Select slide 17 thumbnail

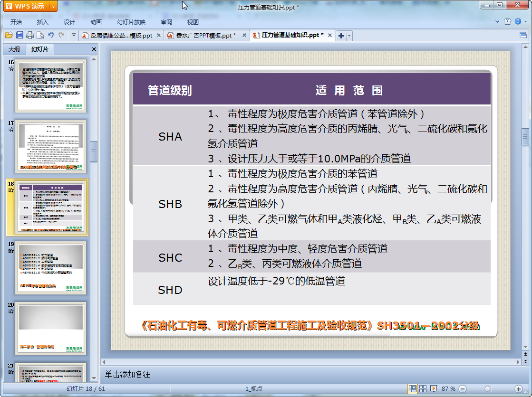pos(50,146)
